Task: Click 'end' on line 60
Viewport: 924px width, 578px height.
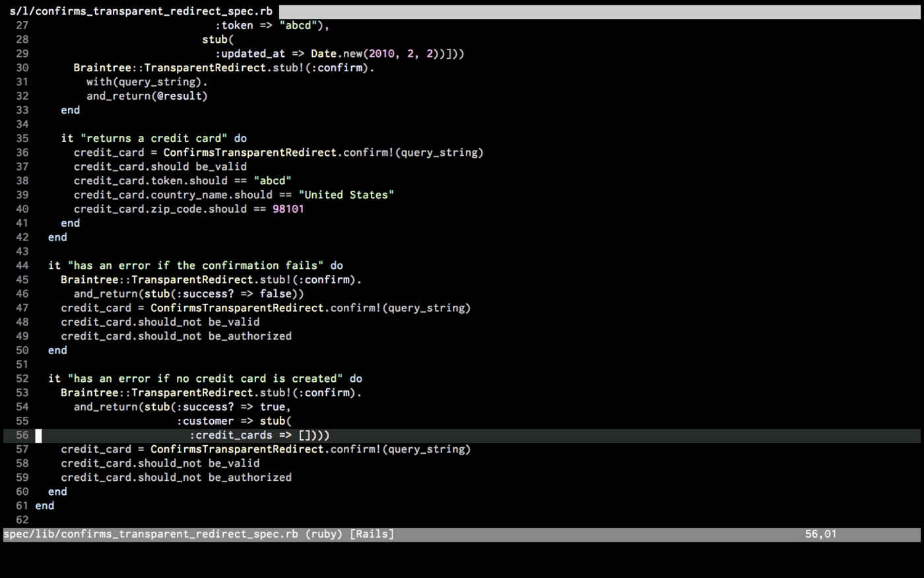Action: pos(57,491)
